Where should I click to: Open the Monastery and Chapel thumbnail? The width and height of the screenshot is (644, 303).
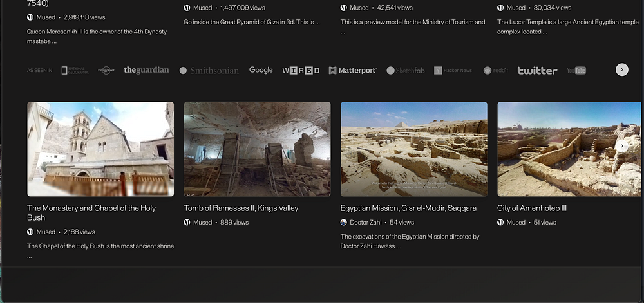click(x=100, y=149)
